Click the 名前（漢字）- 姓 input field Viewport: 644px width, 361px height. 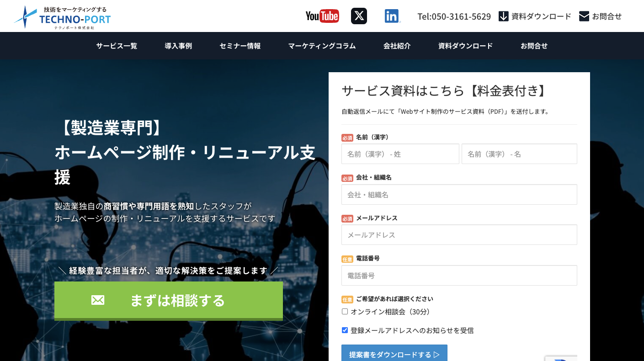pyautogui.click(x=400, y=154)
